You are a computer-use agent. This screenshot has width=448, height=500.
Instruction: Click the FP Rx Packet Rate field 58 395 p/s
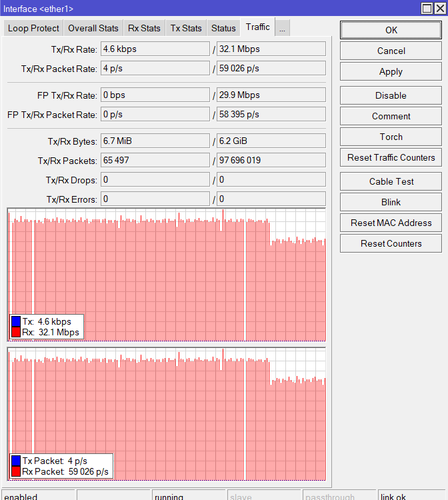click(271, 114)
